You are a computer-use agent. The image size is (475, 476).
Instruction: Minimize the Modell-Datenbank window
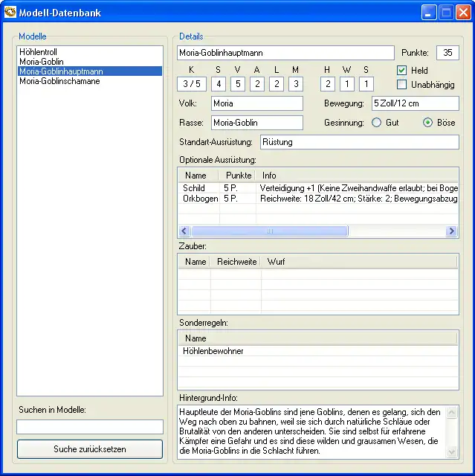coord(429,13)
